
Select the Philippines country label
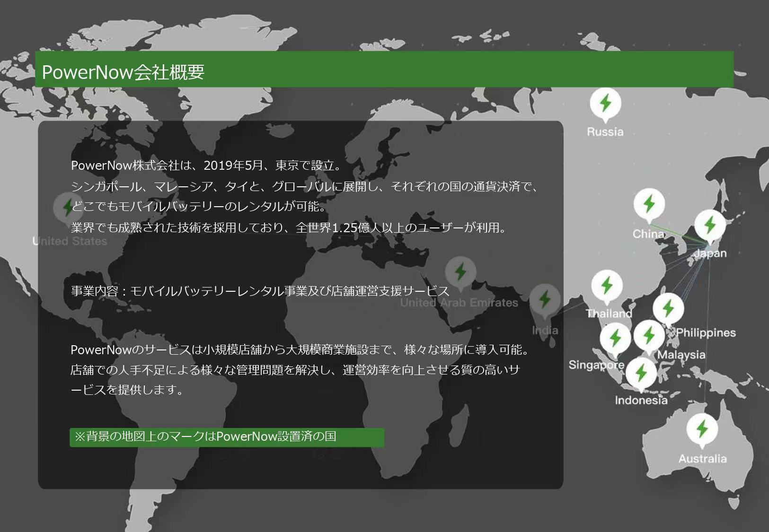point(706,333)
